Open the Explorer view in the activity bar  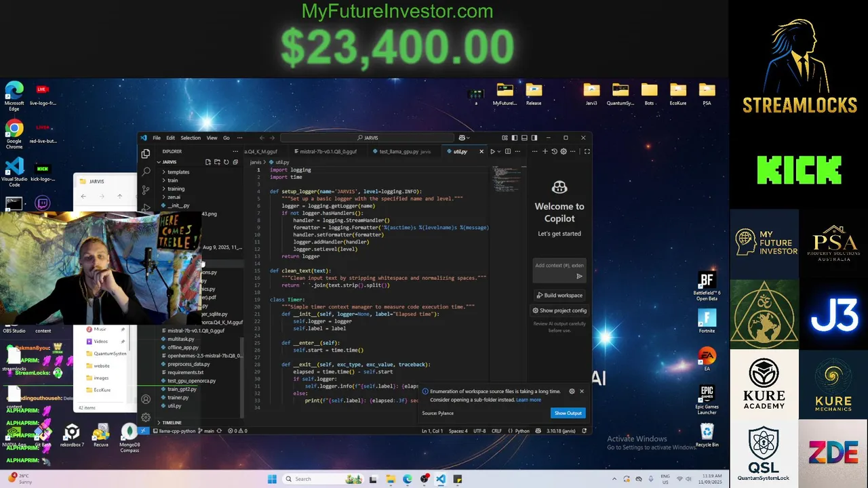[146, 153]
